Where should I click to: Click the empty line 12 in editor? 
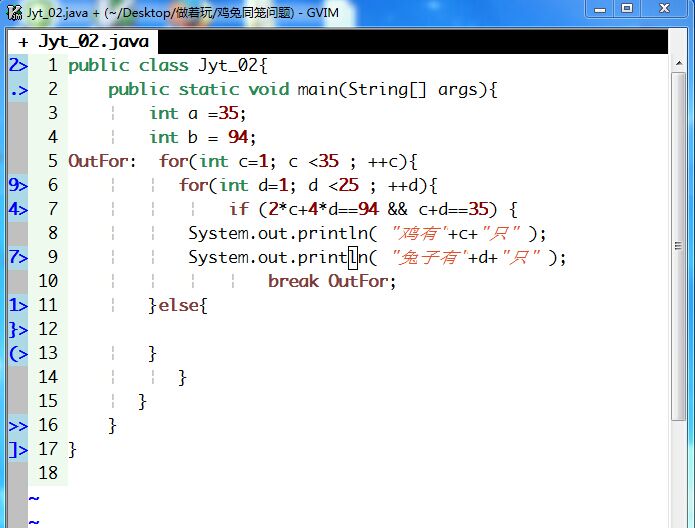click(368, 329)
